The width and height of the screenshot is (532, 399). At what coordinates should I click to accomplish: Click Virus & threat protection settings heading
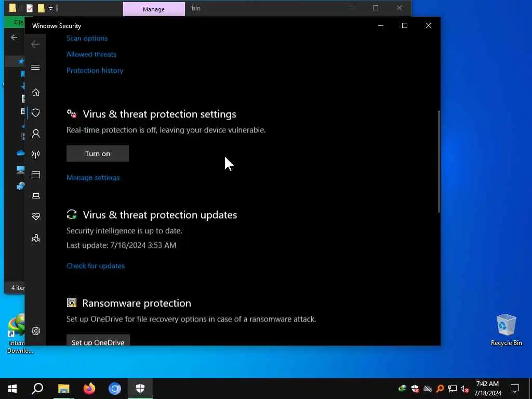pos(159,114)
